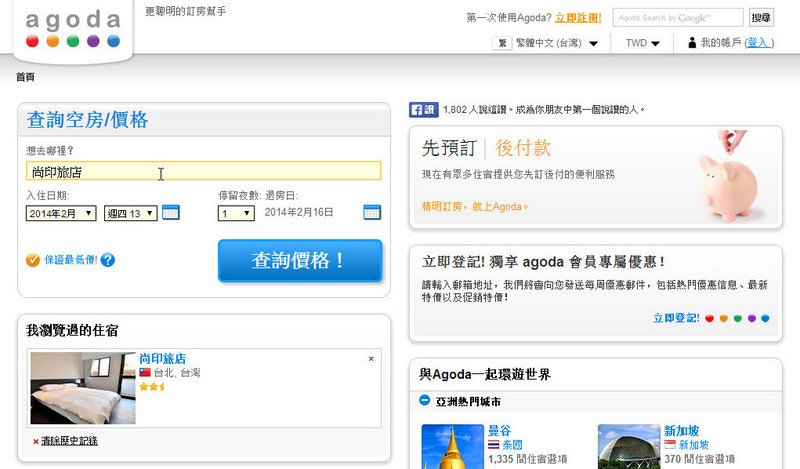Click the 搜尋 button

[761, 18]
